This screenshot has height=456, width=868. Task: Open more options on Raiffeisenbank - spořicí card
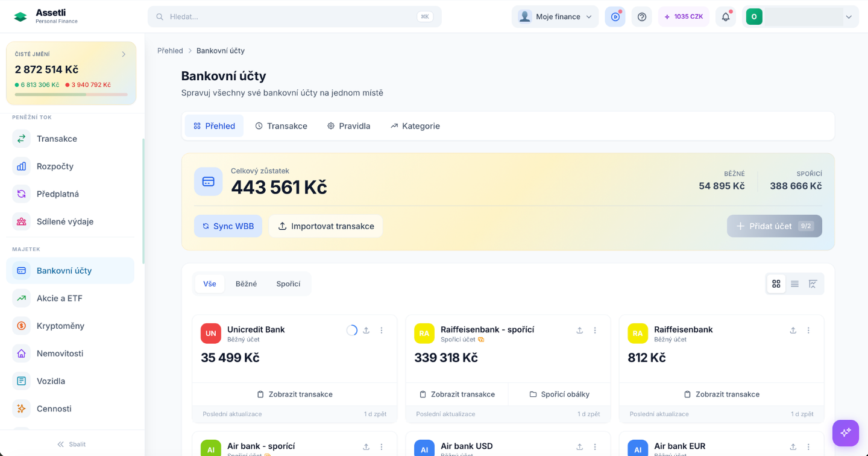(595, 331)
